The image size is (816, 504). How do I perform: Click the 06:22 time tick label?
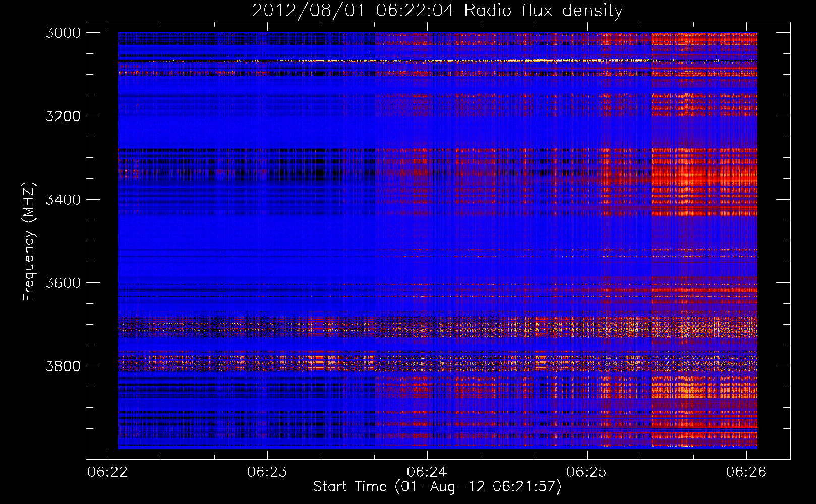click(x=107, y=472)
